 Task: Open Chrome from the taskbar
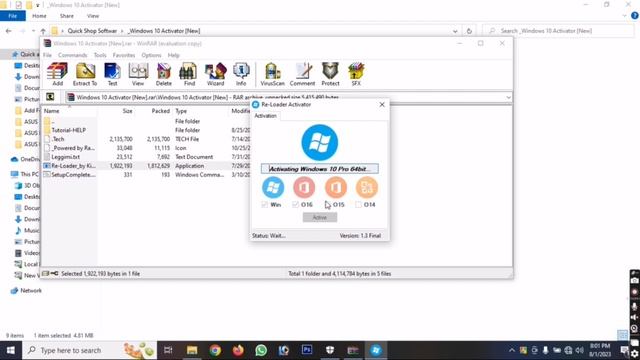pyautogui.click(x=215, y=350)
